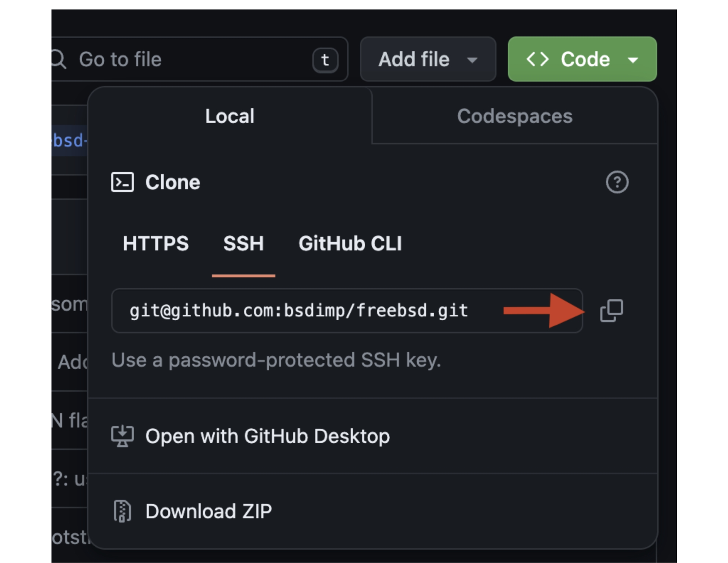The width and height of the screenshot is (728, 563).
Task: Select the Local tab
Action: coord(230,116)
